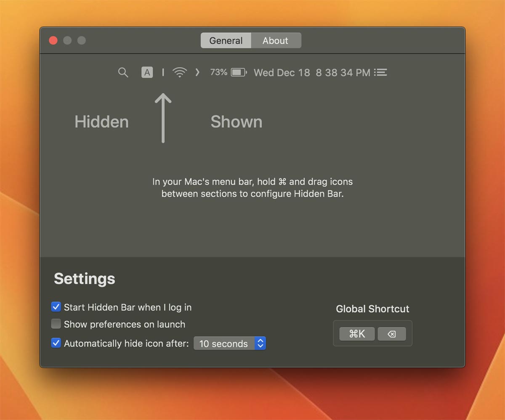505x420 pixels.
Task: Uncheck 'Automatically hide icon after' option
Action: pos(56,343)
